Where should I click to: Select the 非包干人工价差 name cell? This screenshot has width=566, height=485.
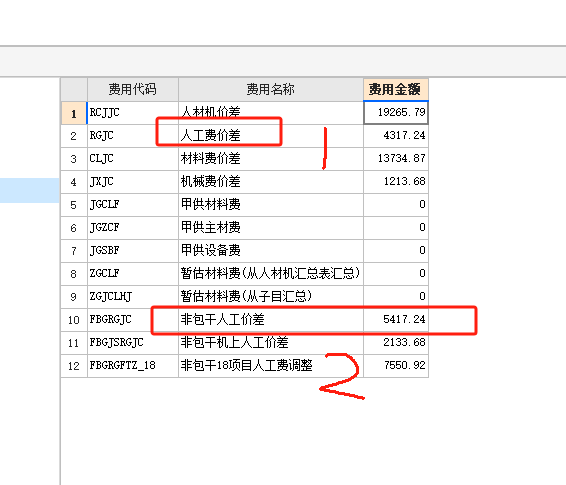coord(271,320)
